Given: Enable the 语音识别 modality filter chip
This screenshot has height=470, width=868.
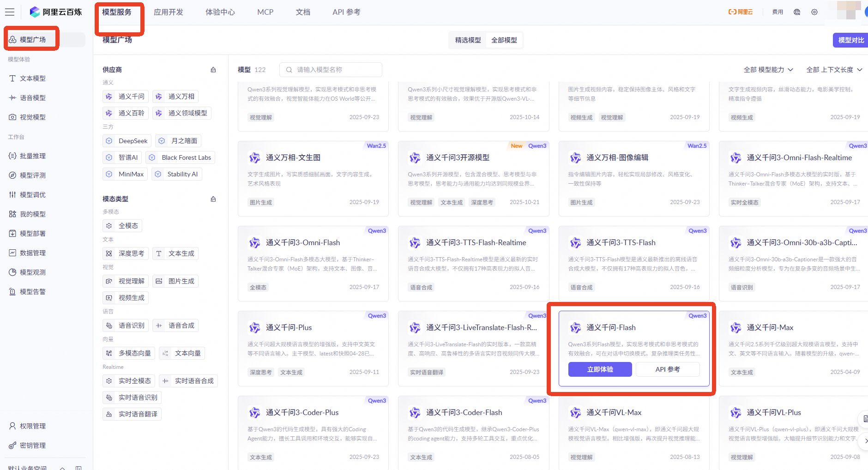Looking at the screenshot, I should point(126,325).
